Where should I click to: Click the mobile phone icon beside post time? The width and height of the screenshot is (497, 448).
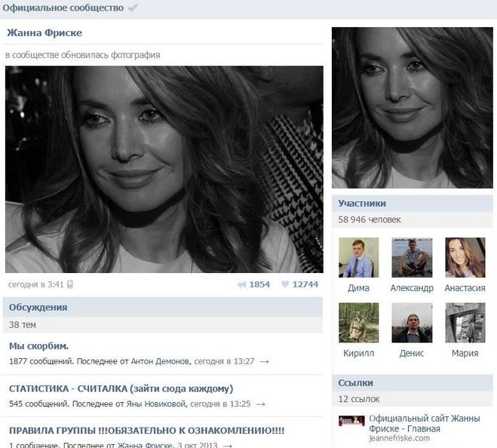click(x=70, y=284)
